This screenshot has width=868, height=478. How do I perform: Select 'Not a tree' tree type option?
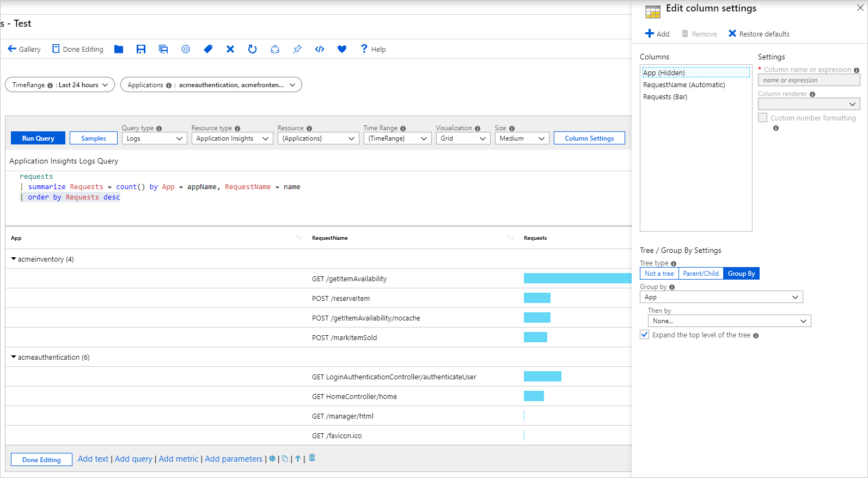[659, 274]
